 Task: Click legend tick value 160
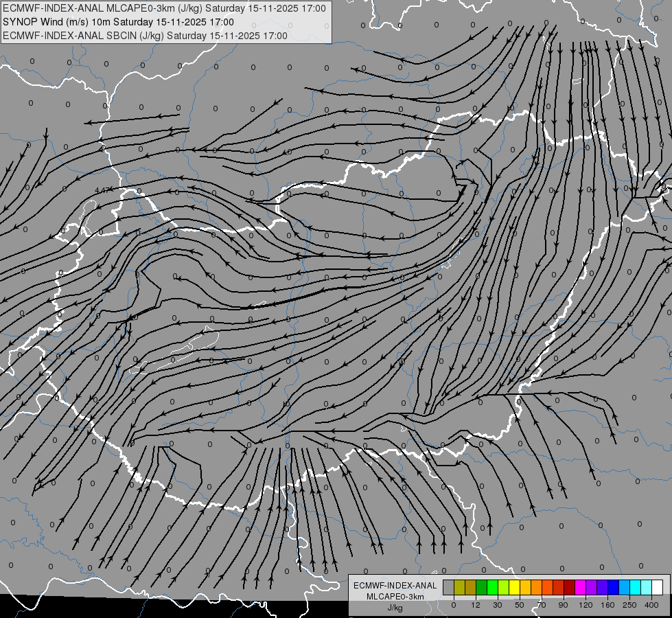(x=607, y=605)
